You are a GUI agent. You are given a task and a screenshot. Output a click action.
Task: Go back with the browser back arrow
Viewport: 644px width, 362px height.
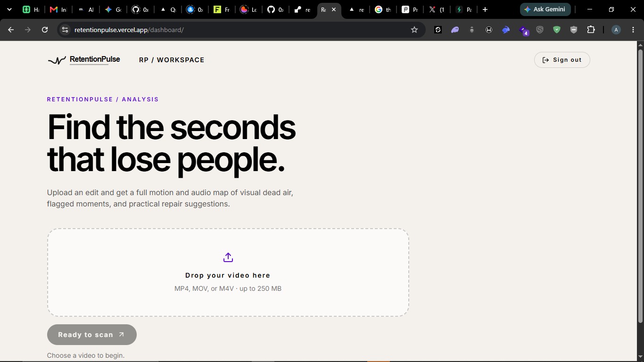click(x=11, y=30)
